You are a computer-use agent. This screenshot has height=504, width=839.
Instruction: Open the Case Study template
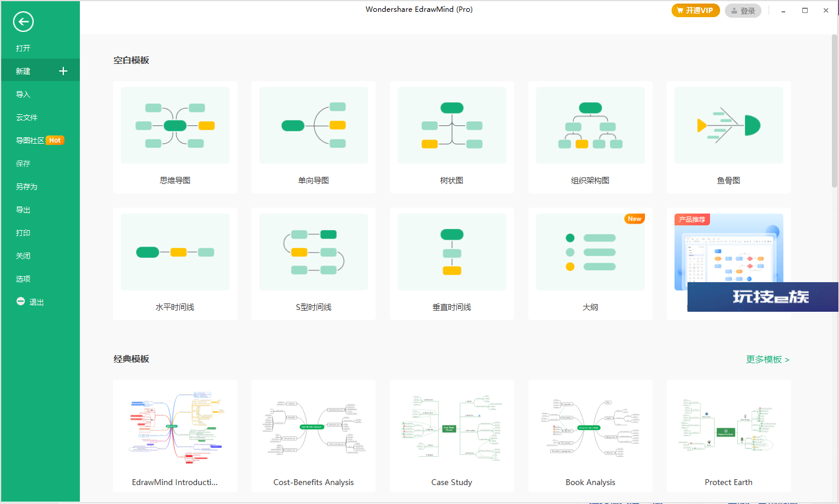[452, 436]
